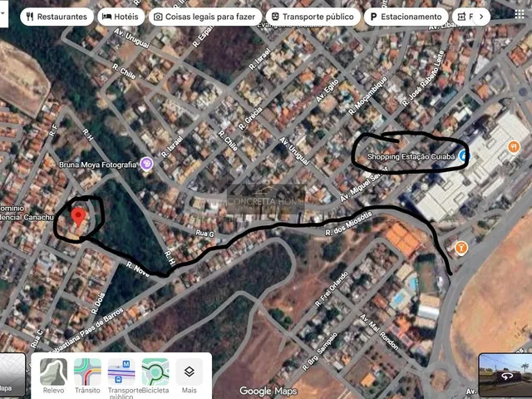Open the orange restaurant marker on the shopping mall
532x399 pixels.
coord(515,147)
